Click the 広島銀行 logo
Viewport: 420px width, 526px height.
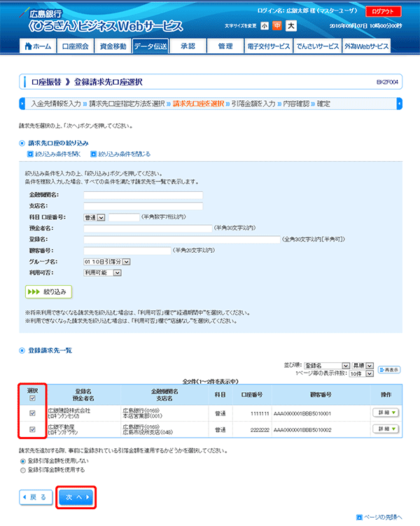click(x=41, y=13)
